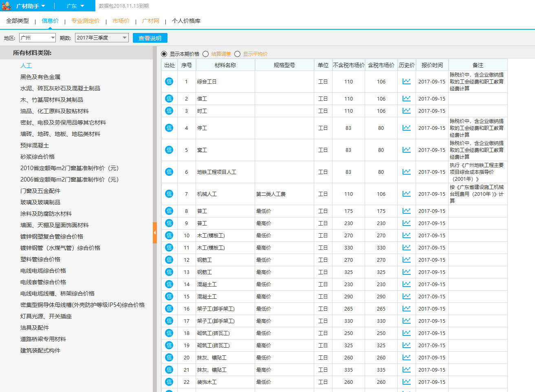Click the 规格型号 column header
535x392 pixels.
(x=284, y=65)
